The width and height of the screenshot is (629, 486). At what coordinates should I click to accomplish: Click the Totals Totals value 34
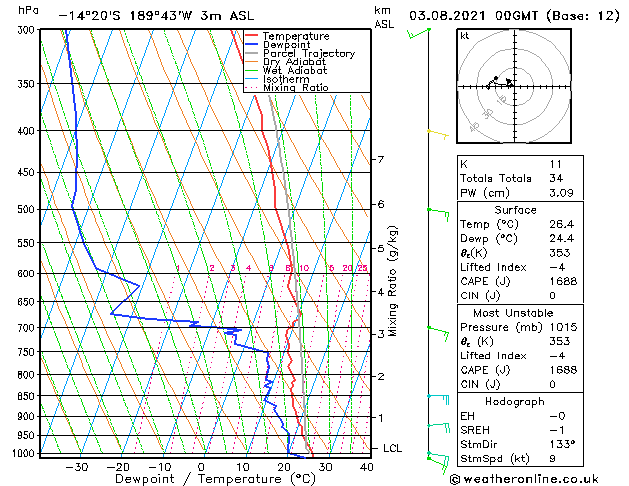pyautogui.click(x=556, y=178)
